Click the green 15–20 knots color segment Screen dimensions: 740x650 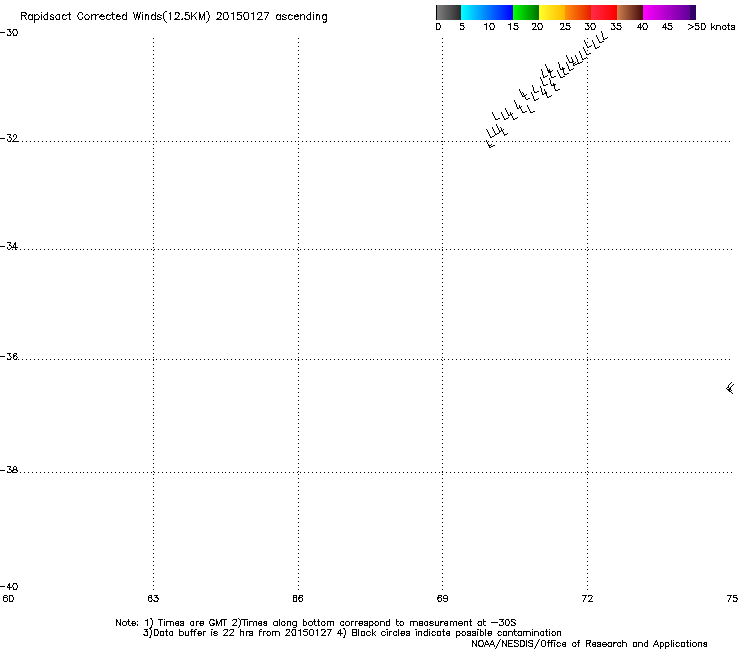[526, 12]
